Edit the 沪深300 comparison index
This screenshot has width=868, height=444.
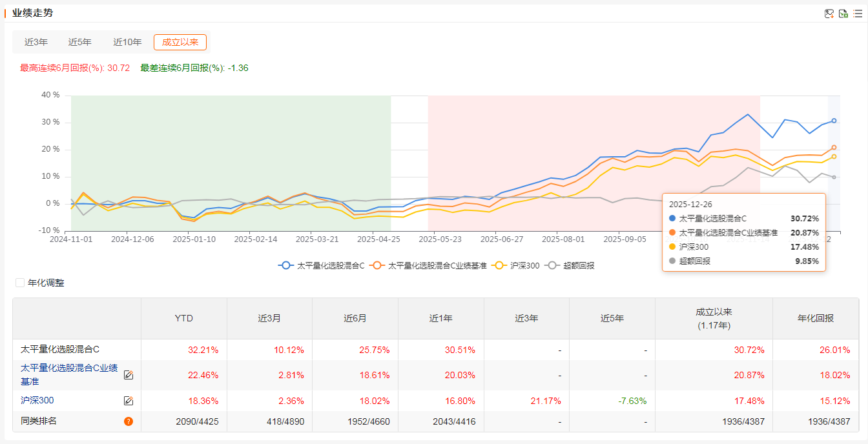click(x=129, y=401)
